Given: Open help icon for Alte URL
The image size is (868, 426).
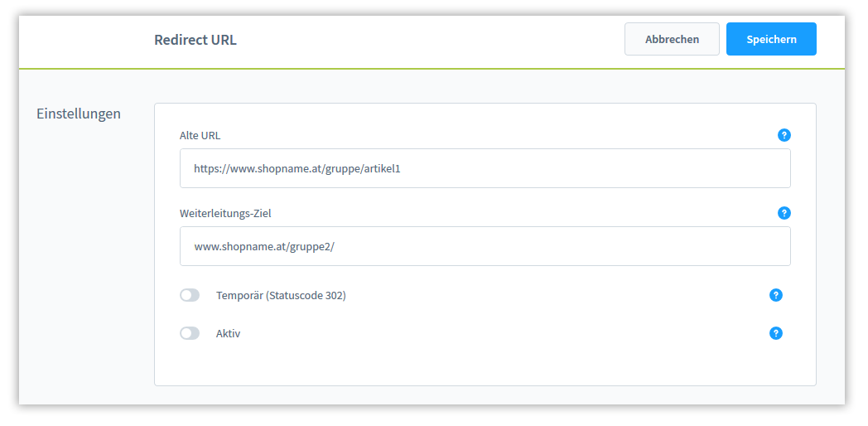Looking at the screenshot, I should [784, 135].
